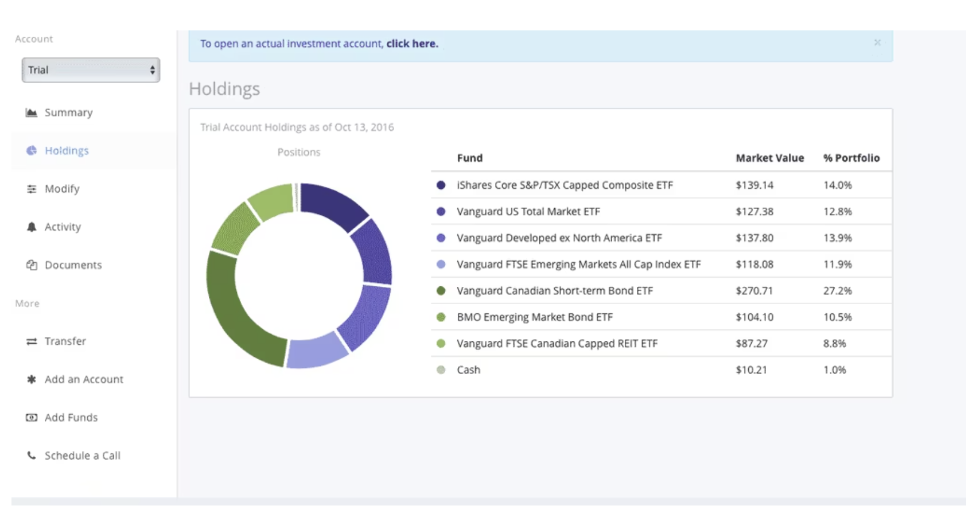Click Vanguard US Total Market ETF

pyautogui.click(x=528, y=212)
